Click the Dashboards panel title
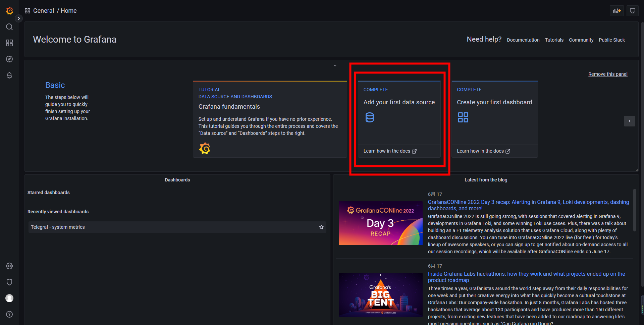 177,180
